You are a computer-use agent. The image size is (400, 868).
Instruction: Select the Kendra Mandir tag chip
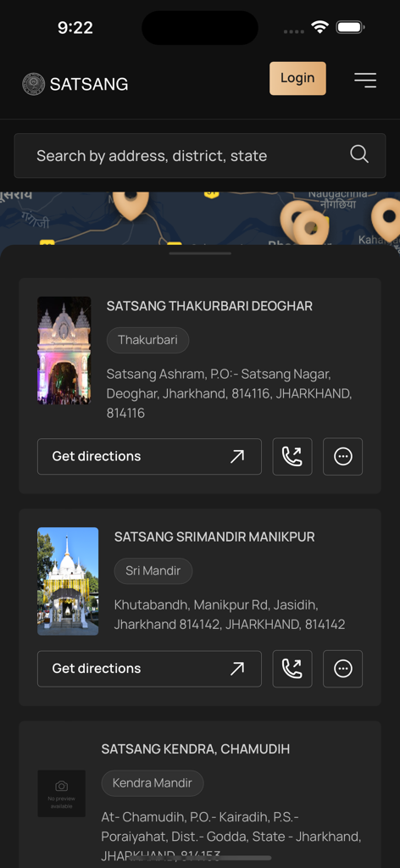(153, 783)
